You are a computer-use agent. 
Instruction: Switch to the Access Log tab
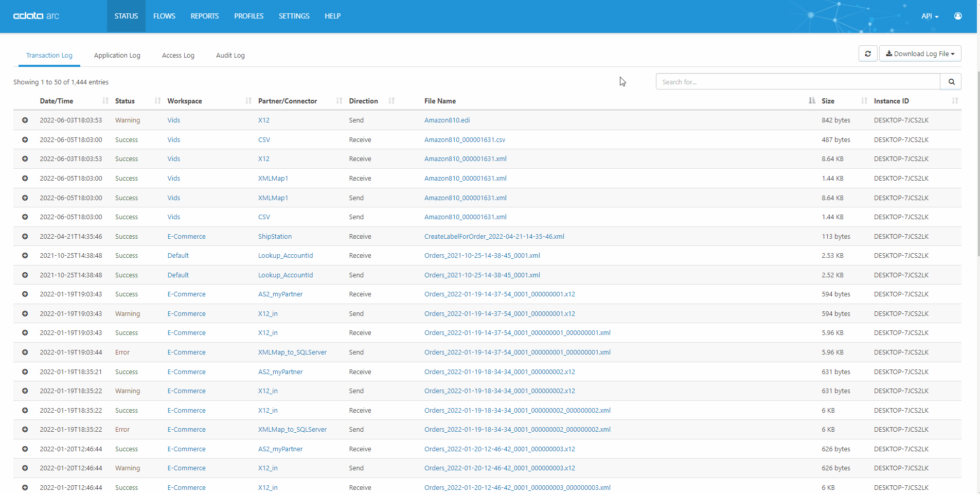(x=178, y=56)
